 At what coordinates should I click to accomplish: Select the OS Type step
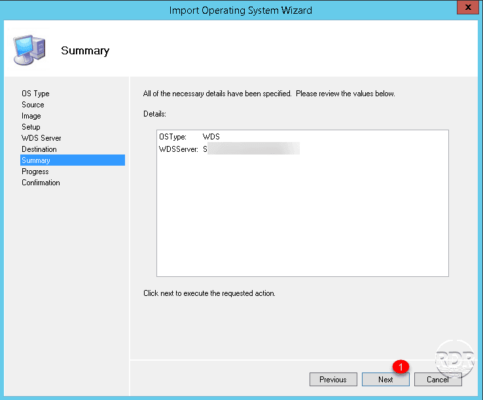[x=35, y=94]
